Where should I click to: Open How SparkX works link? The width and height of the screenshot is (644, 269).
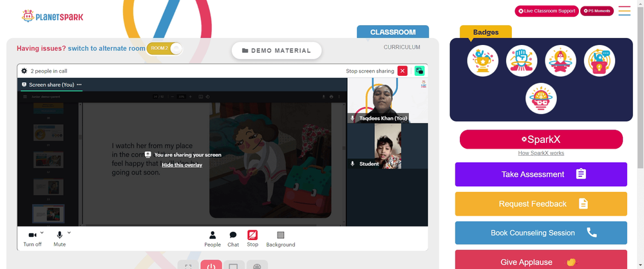coord(541,153)
